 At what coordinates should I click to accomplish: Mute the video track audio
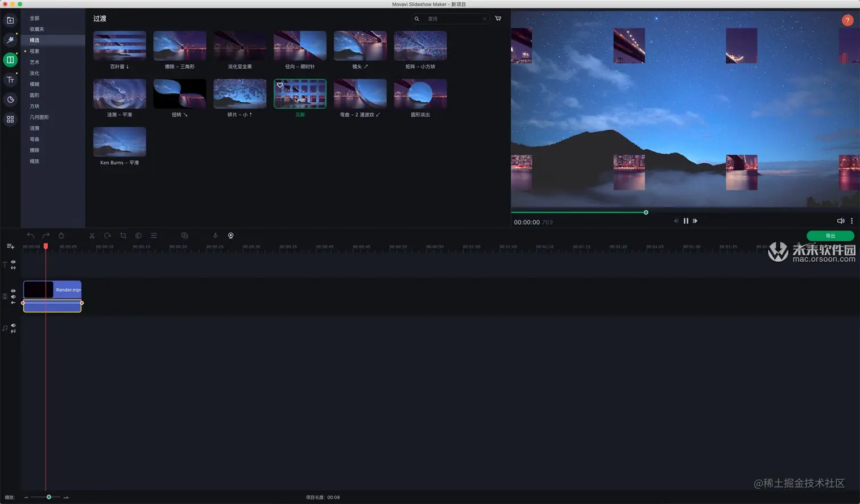point(13,297)
